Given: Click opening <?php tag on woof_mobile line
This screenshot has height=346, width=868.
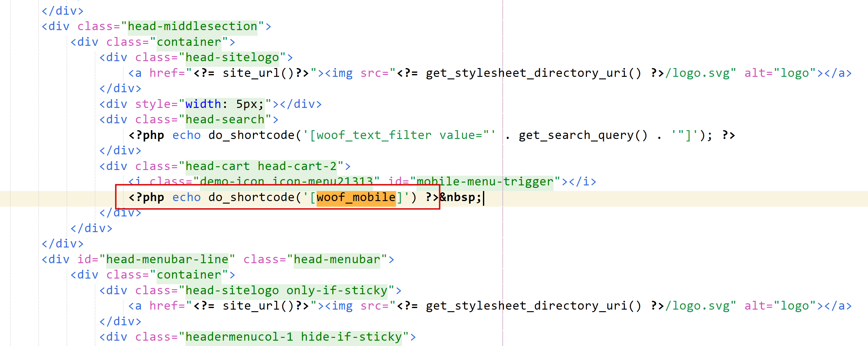Looking at the screenshot, I should click(146, 197).
